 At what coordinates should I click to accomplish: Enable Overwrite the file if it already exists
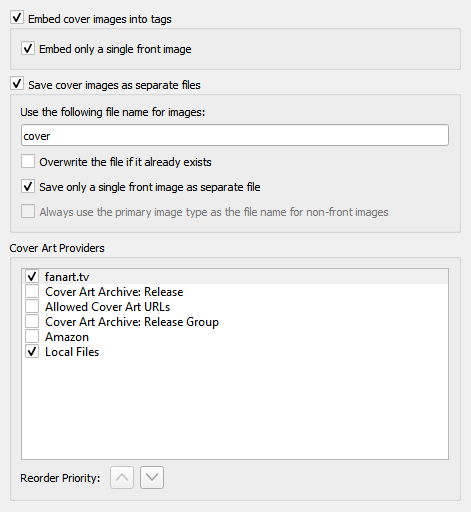[28, 161]
